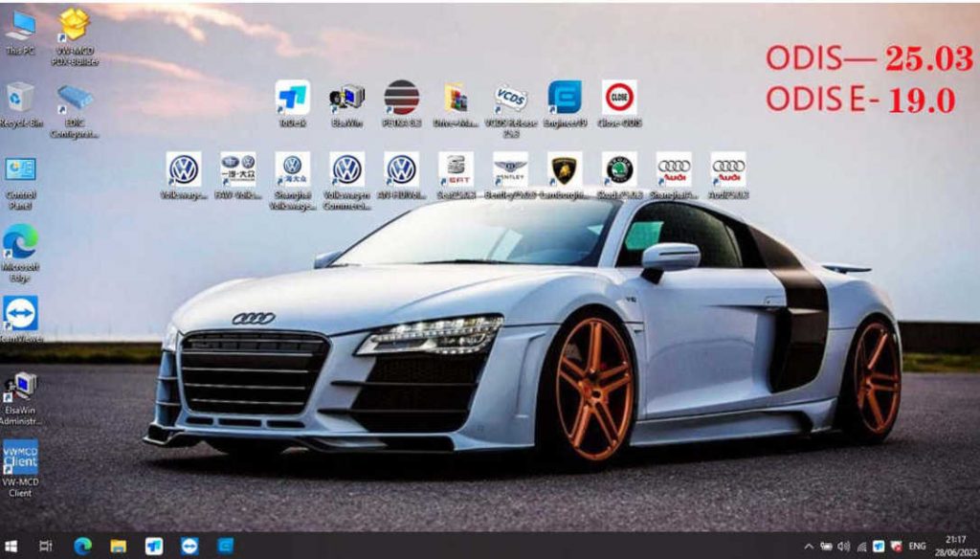Open the VW-MCD Client desktop icon

(x=20, y=459)
